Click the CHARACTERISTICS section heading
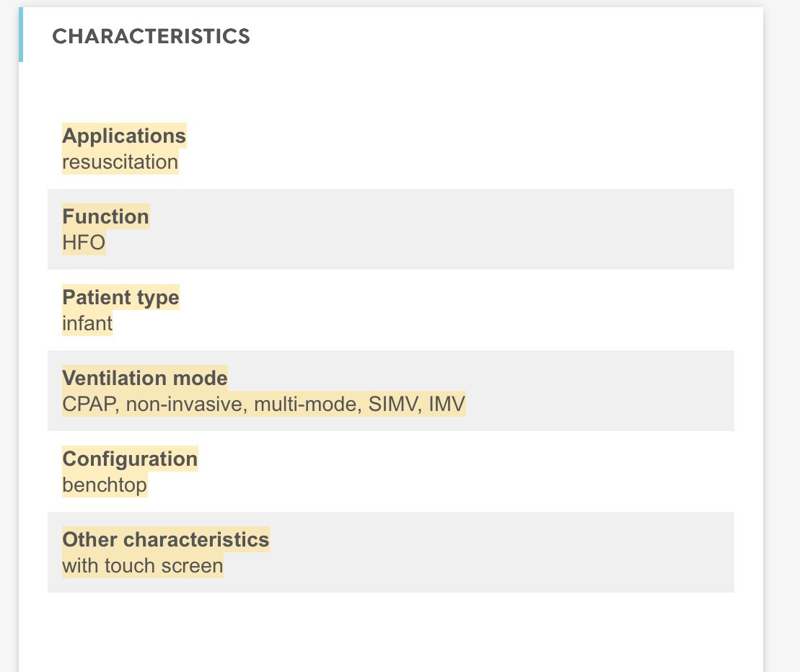This screenshot has height=672, width=800. 151,36
